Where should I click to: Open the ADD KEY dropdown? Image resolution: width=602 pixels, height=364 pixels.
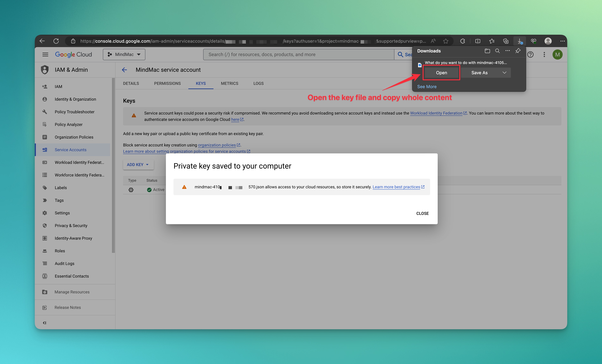(x=138, y=165)
